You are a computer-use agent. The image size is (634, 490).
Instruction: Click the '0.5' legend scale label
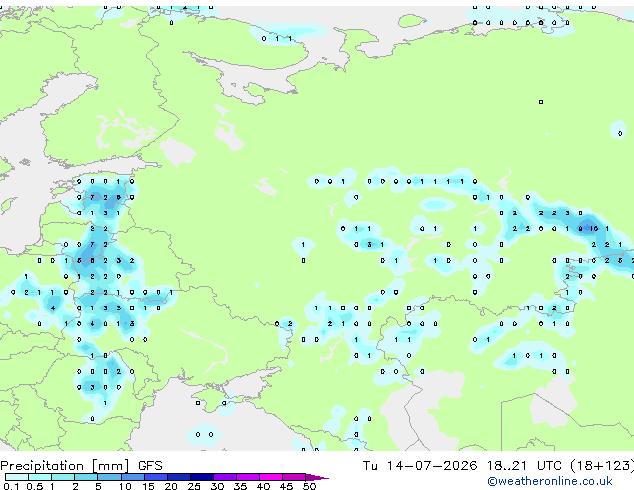pos(34,486)
